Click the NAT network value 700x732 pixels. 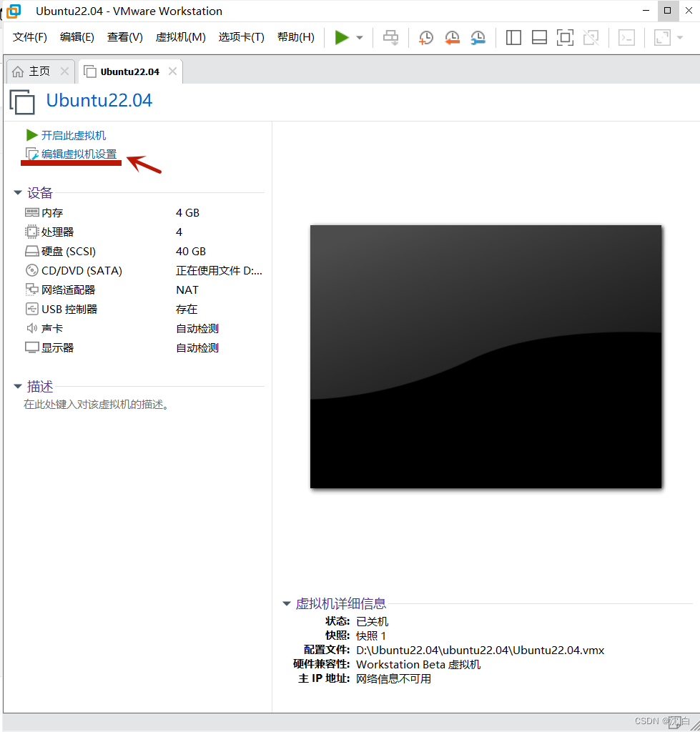click(187, 290)
